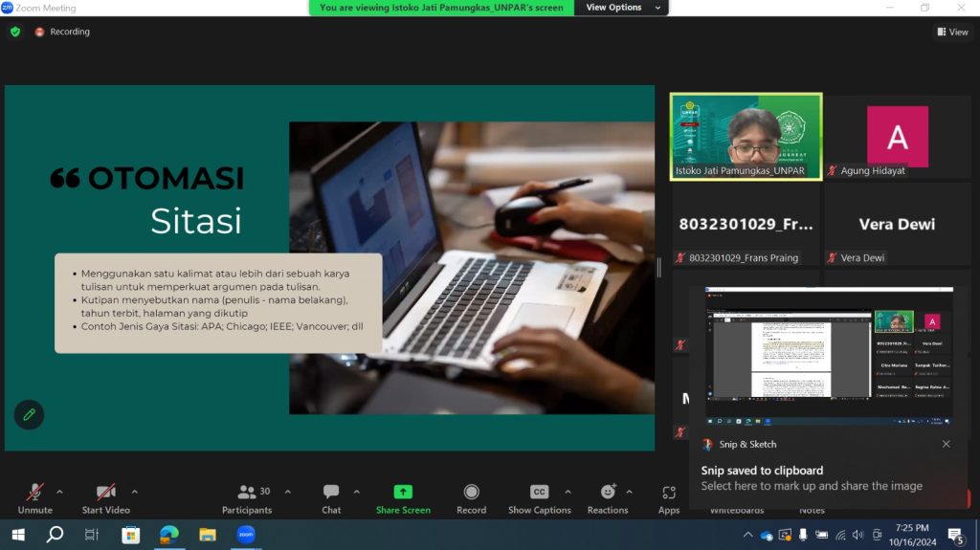Click the snip preview image in the notification
Image resolution: width=980 pixels, height=550 pixels.
(829, 356)
